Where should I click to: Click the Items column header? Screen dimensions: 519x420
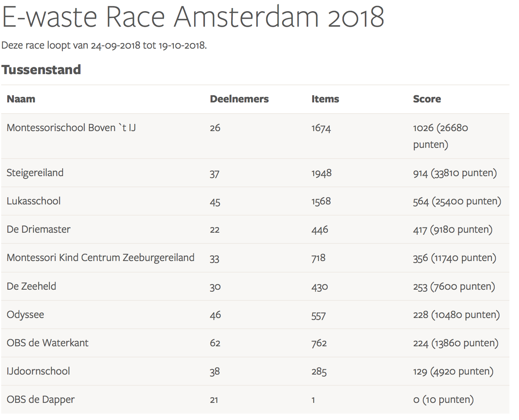(325, 99)
